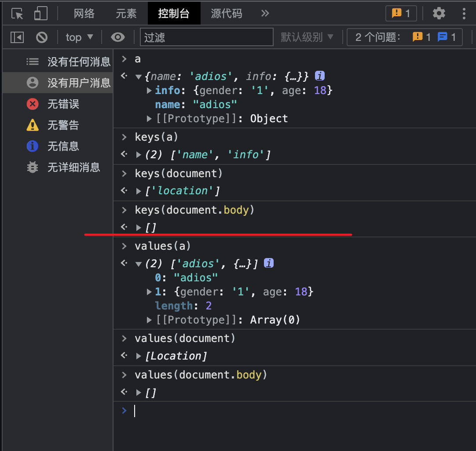Open the three-dot customize menu
This screenshot has height=451, width=476.
click(464, 14)
